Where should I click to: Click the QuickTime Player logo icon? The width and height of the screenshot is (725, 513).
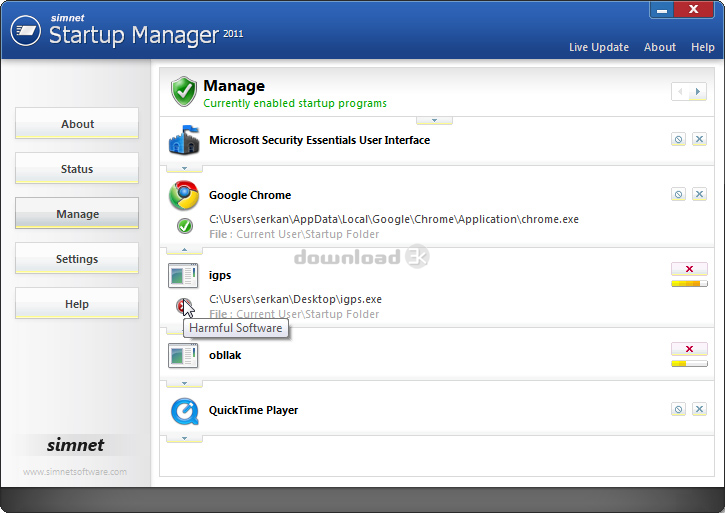tap(184, 411)
